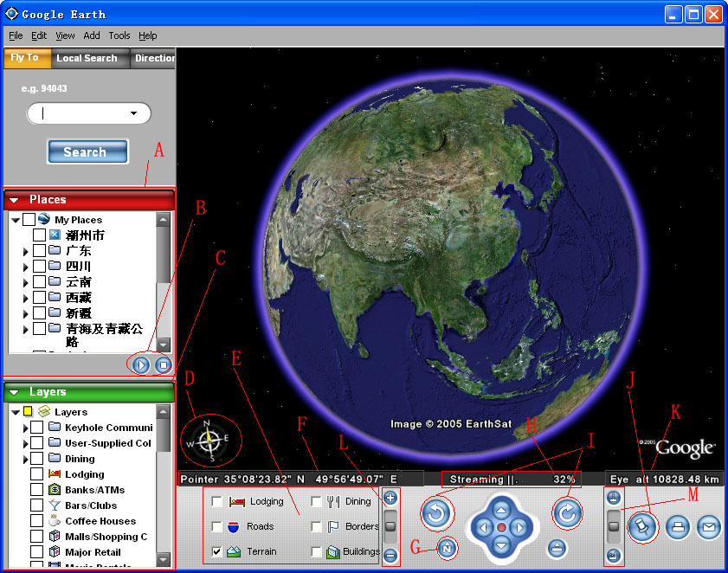
Task: Open the File menu
Action: [x=16, y=35]
